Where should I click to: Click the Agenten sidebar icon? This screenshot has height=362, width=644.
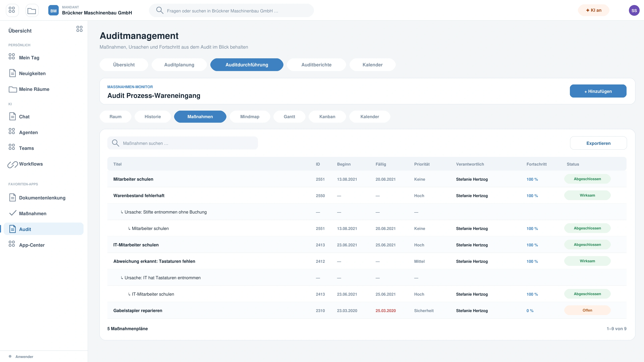coord(12,131)
